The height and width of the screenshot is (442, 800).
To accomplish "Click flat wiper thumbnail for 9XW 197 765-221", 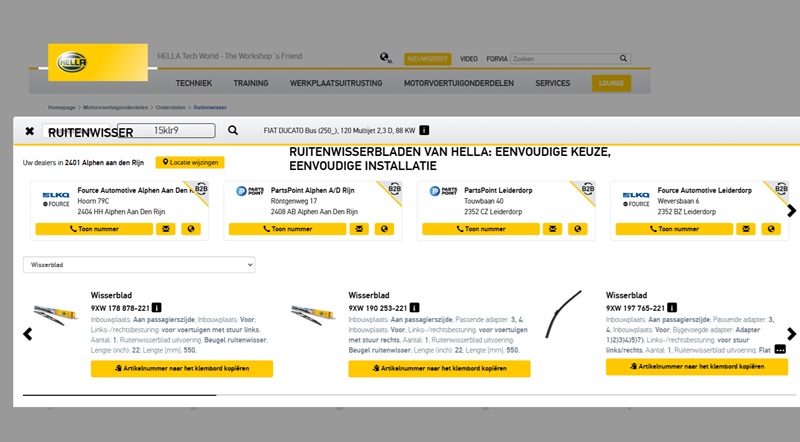I will click(564, 314).
